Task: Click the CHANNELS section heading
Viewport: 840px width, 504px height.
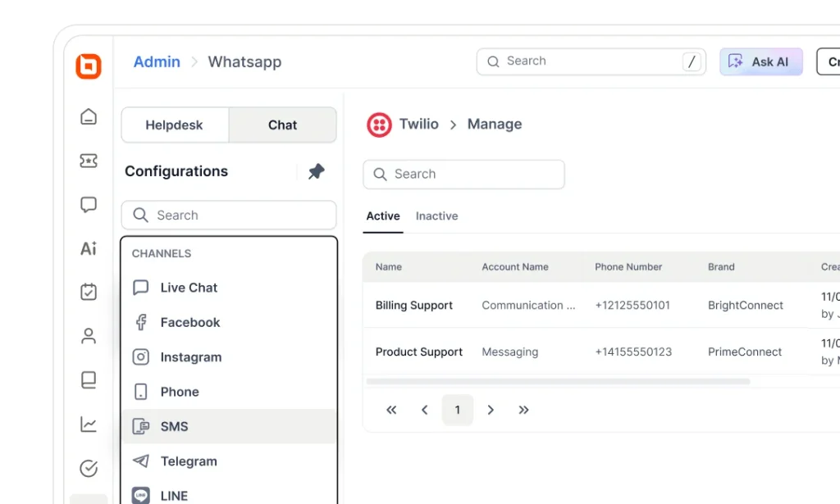Action: (x=162, y=253)
